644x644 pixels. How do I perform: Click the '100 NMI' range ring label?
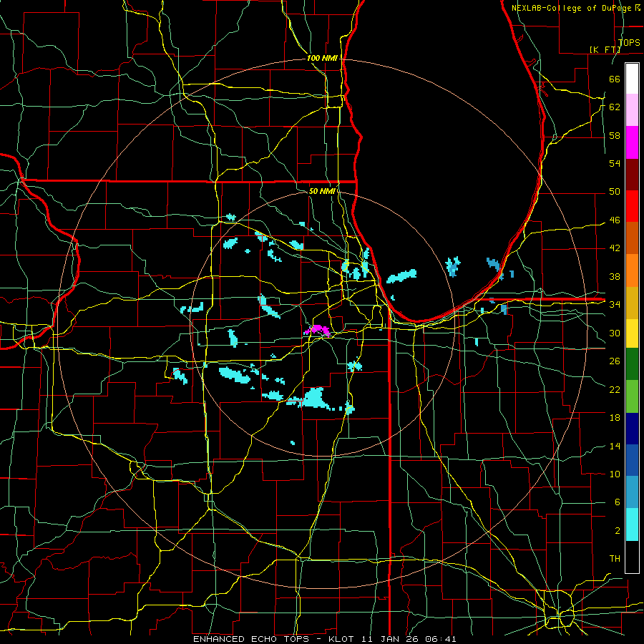(322, 59)
